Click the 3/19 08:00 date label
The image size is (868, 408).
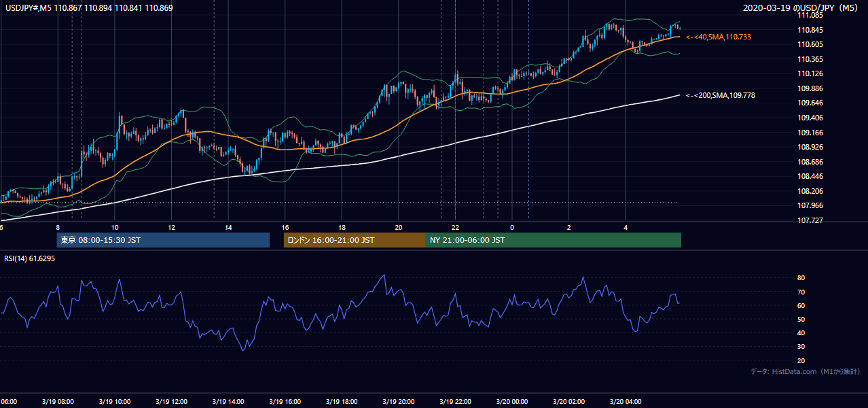57,402
